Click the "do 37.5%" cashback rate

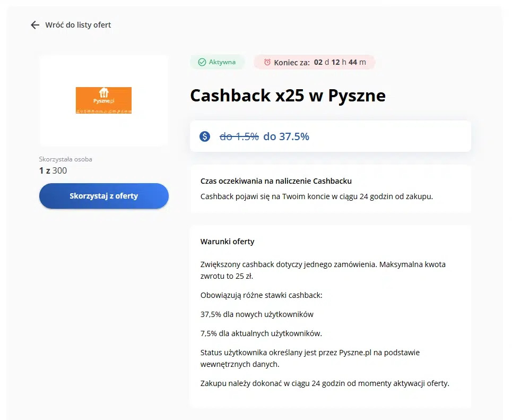tap(286, 136)
